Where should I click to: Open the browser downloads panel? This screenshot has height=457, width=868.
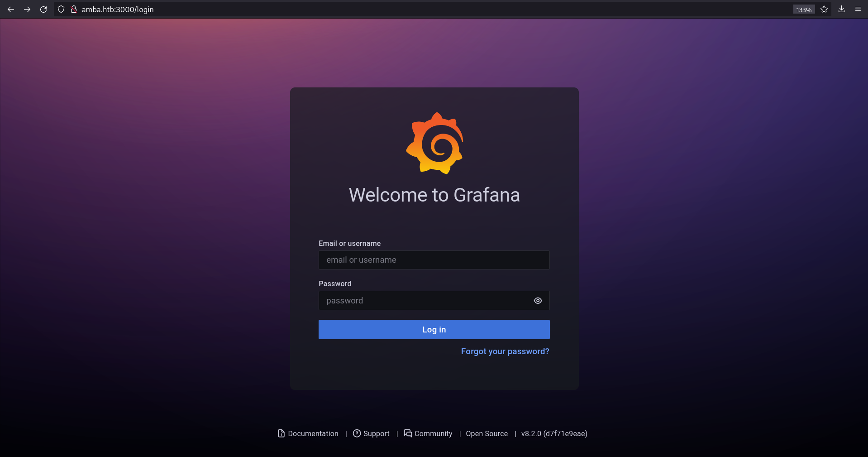click(841, 9)
